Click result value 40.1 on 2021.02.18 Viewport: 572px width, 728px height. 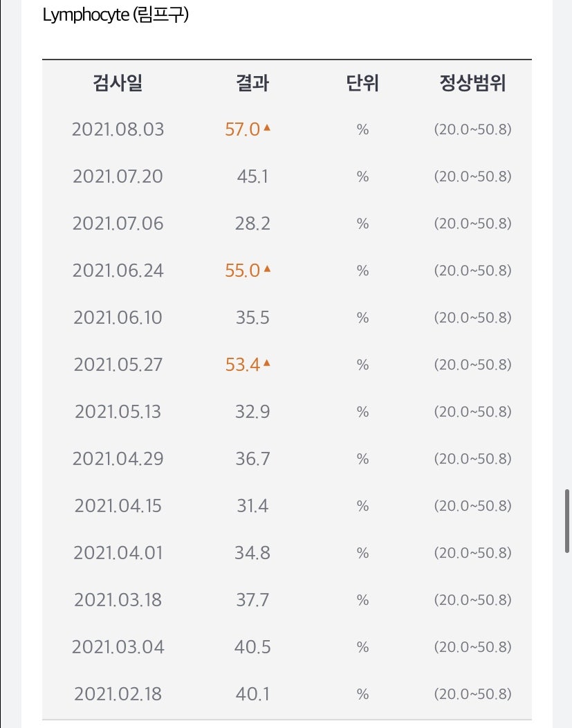pyautogui.click(x=252, y=694)
